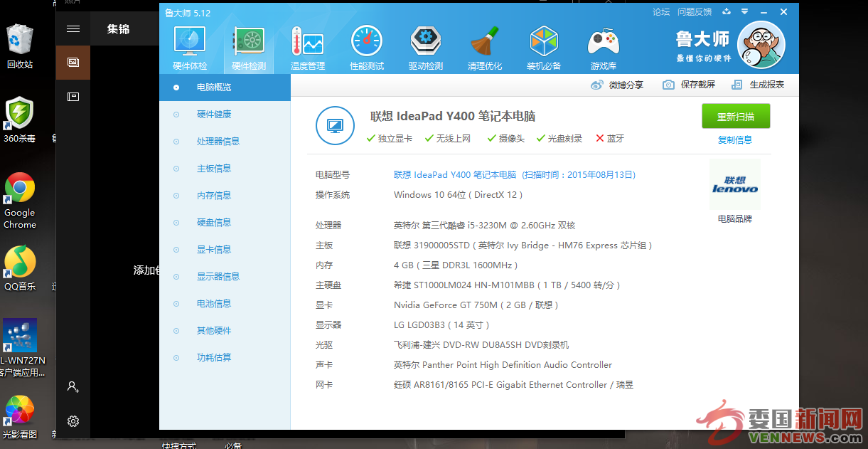Click the 4 GB 三星 DDR3L memory entry
Image resolution: width=868 pixels, height=449 pixels.
(456, 265)
